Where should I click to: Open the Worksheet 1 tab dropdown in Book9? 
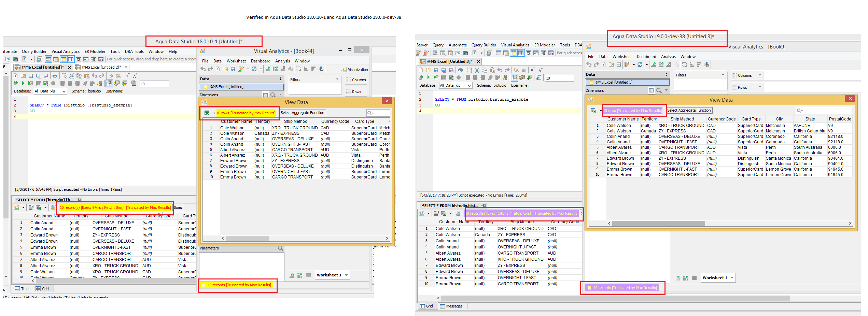point(732,278)
